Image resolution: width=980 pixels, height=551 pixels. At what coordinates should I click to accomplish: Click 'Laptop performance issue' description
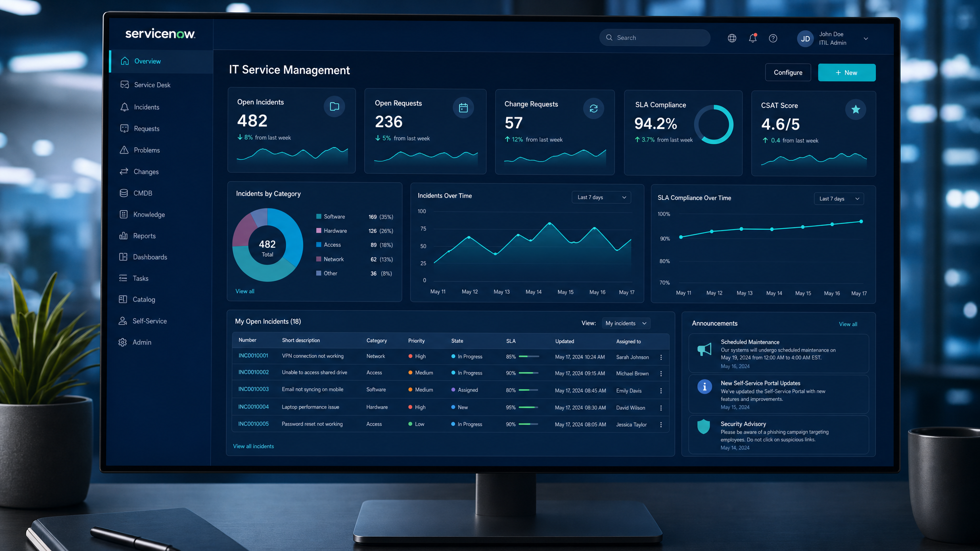tap(311, 407)
